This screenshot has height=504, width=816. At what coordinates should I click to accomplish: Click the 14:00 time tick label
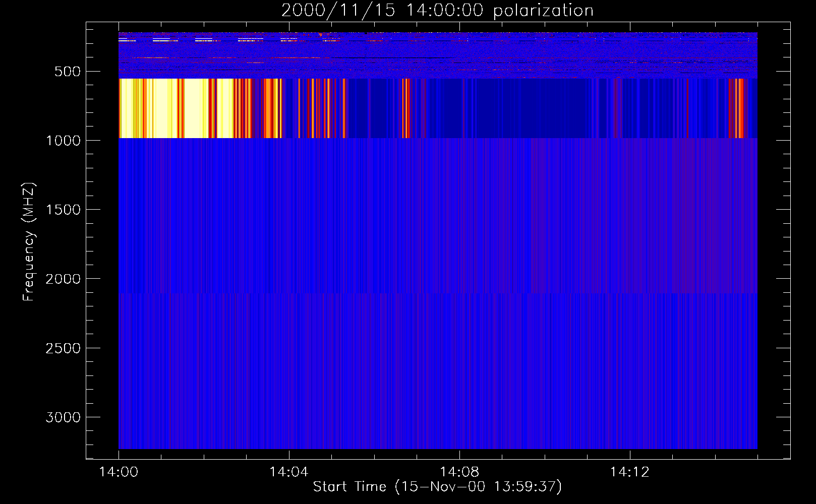(119, 472)
